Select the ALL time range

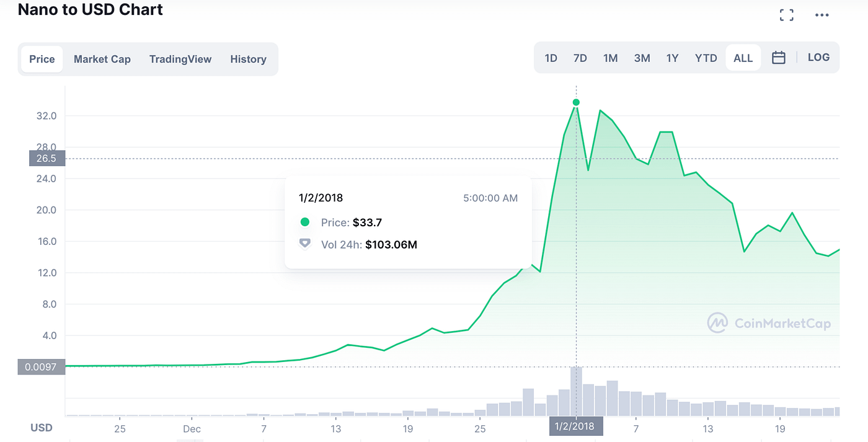tap(743, 58)
